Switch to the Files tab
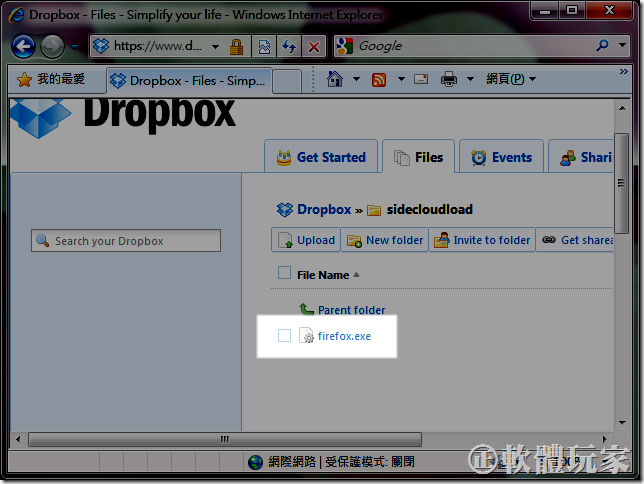Viewport: 644px width, 484px height. pos(419,157)
